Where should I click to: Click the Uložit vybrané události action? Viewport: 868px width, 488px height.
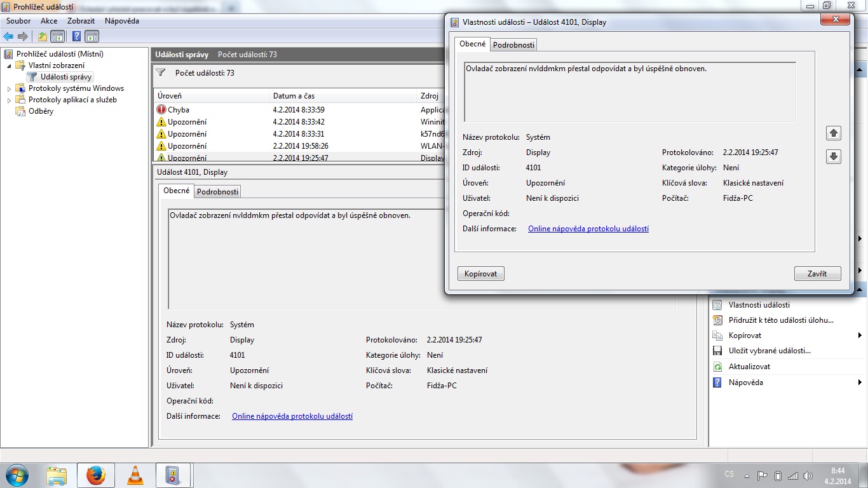coord(770,351)
